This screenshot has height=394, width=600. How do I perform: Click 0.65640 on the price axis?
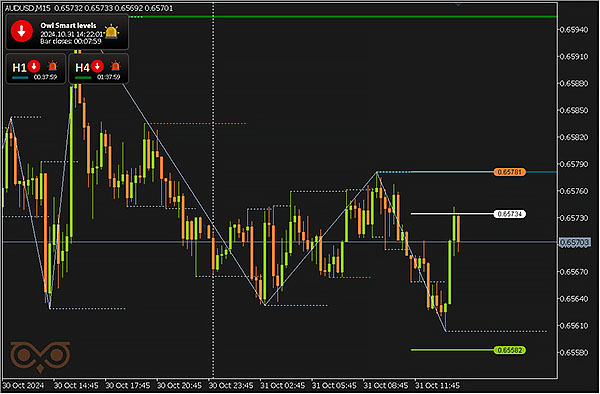pos(574,298)
